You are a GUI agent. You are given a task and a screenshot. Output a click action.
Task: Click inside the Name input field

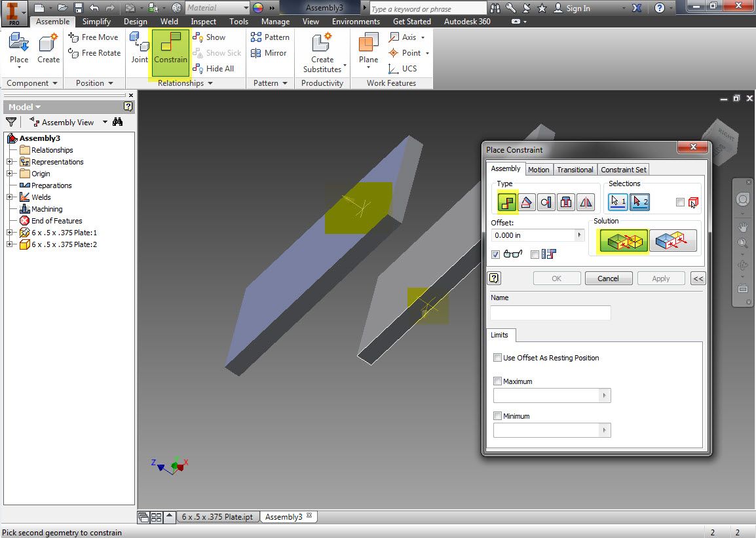click(x=550, y=313)
